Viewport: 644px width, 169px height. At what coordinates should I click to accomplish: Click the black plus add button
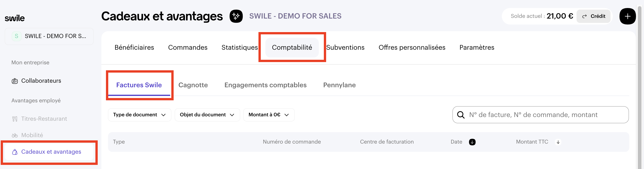coord(627,16)
